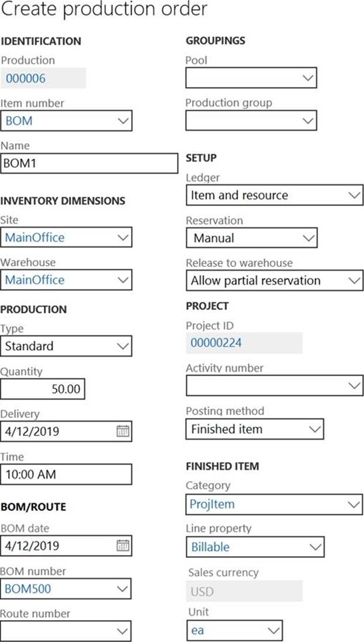This screenshot has width=364, height=642.
Task: Expand the Warehouse dropdown
Action: pos(123,280)
